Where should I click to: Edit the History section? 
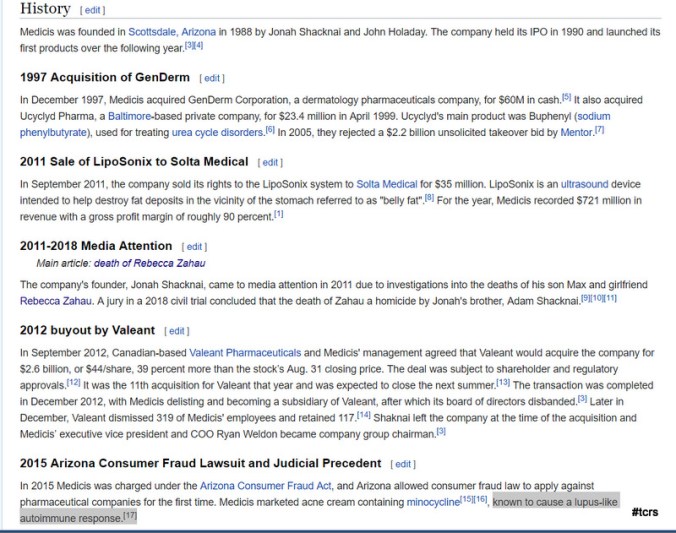pos(91,10)
